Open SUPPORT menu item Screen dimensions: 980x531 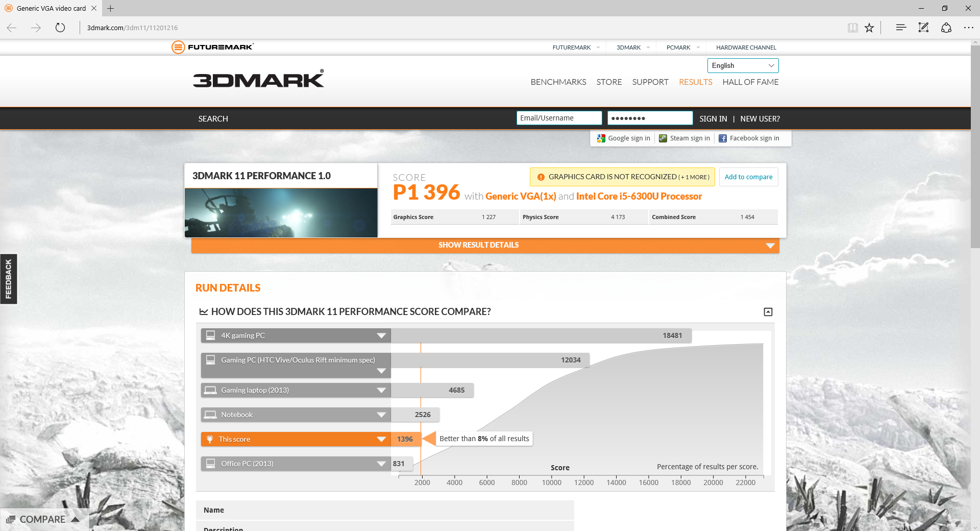pyautogui.click(x=650, y=82)
